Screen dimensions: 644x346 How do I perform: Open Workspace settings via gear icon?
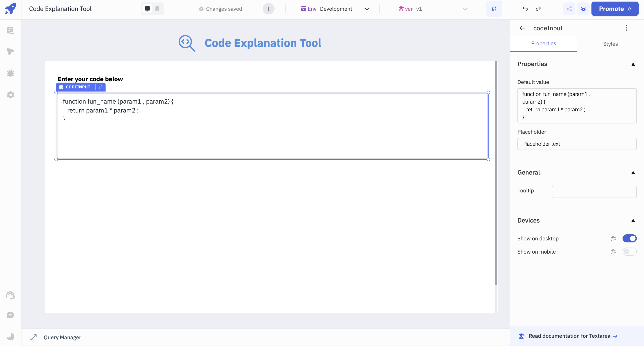(11, 95)
